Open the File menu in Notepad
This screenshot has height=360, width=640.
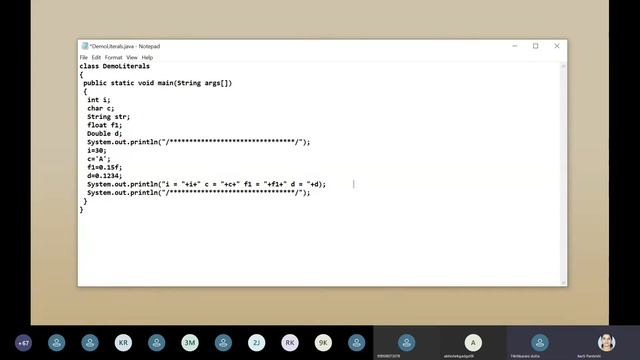click(x=84, y=58)
